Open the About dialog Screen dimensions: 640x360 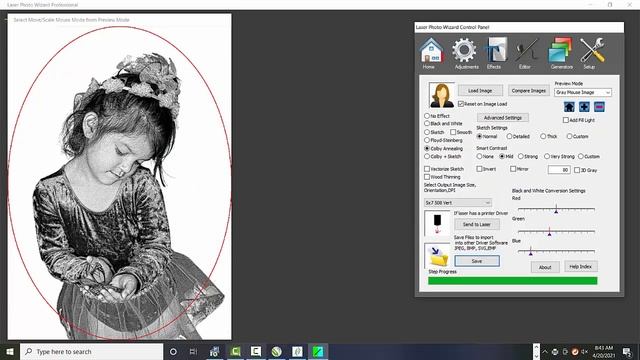[545, 267]
